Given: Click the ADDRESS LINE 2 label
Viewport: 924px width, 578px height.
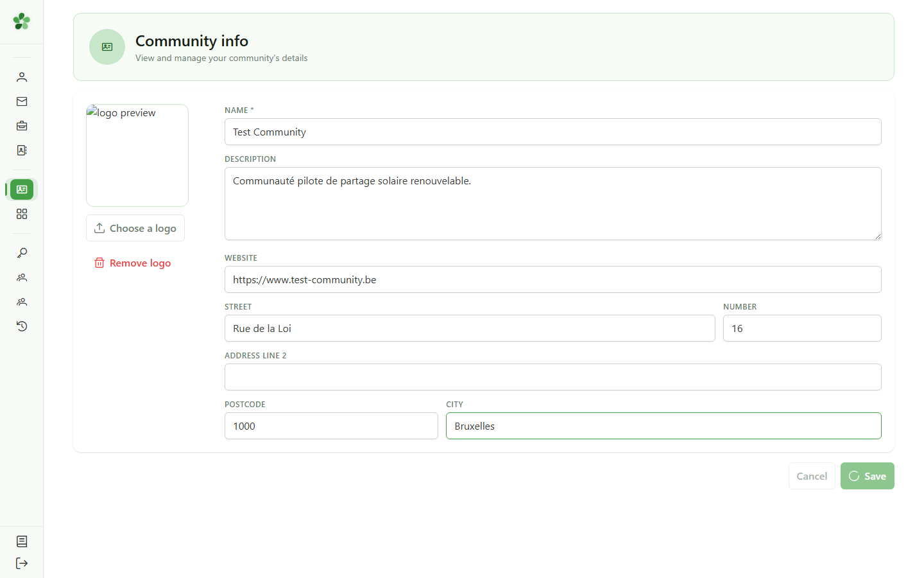Looking at the screenshot, I should coord(255,356).
